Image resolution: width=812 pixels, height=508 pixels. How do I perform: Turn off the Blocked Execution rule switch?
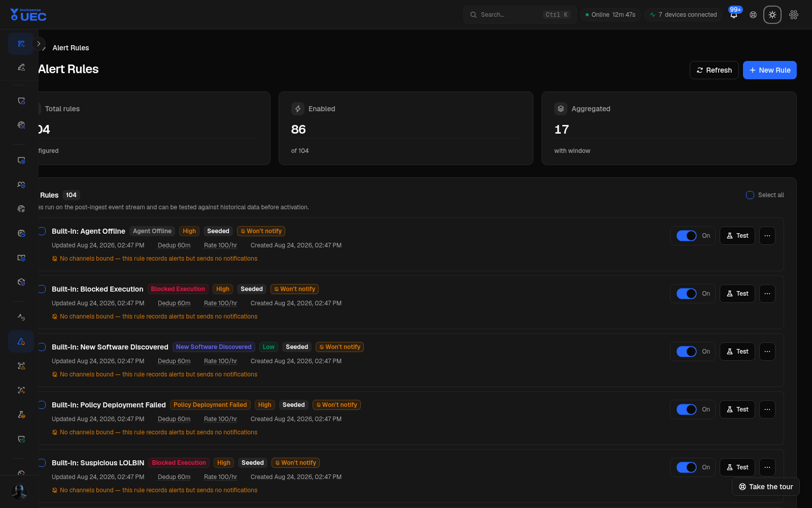pos(687,294)
